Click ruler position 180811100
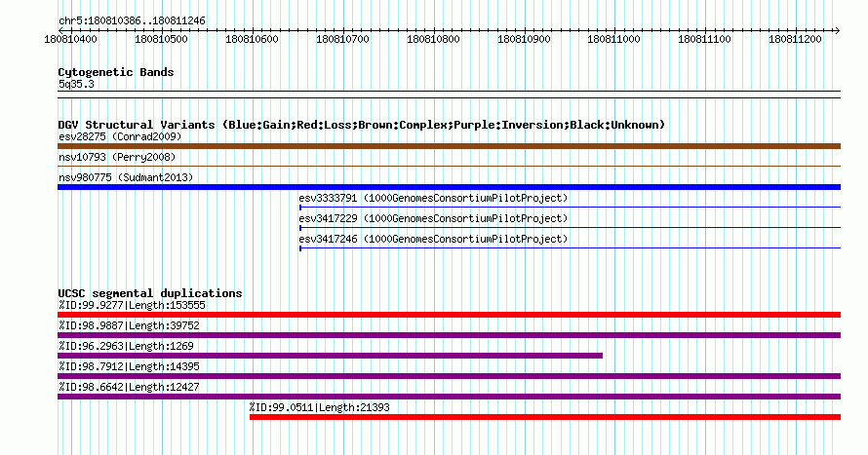This screenshot has width=868, height=455. pyautogui.click(x=705, y=39)
